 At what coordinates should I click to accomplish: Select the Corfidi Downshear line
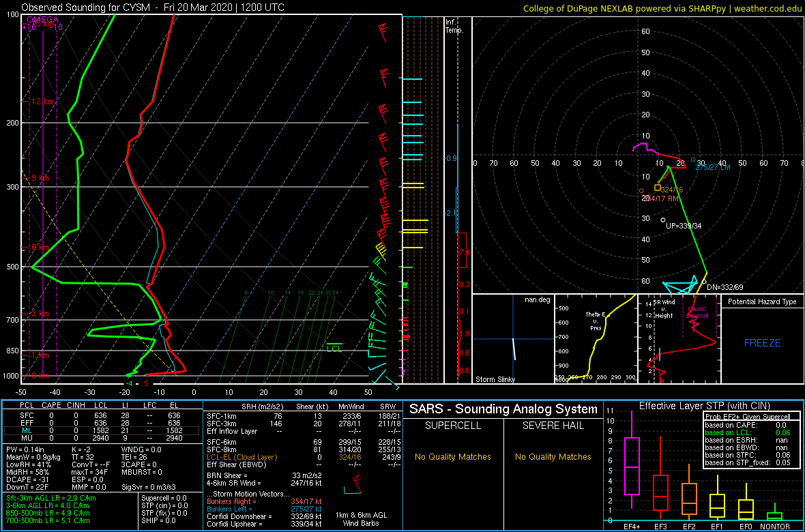pyautogui.click(x=264, y=516)
